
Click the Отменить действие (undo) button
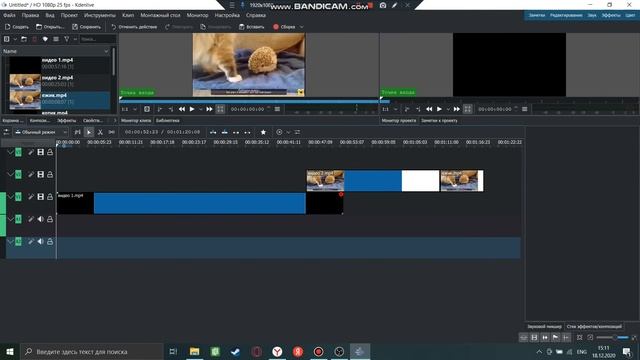pyautogui.click(x=134, y=27)
